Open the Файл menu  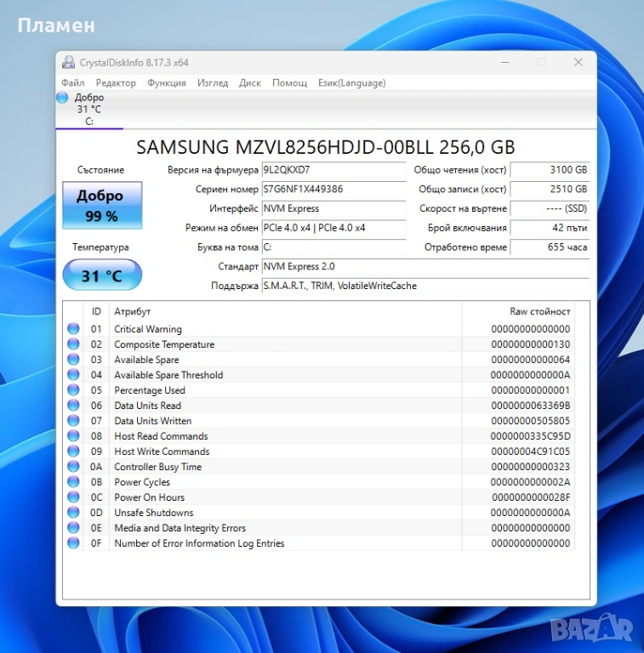click(x=72, y=82)
